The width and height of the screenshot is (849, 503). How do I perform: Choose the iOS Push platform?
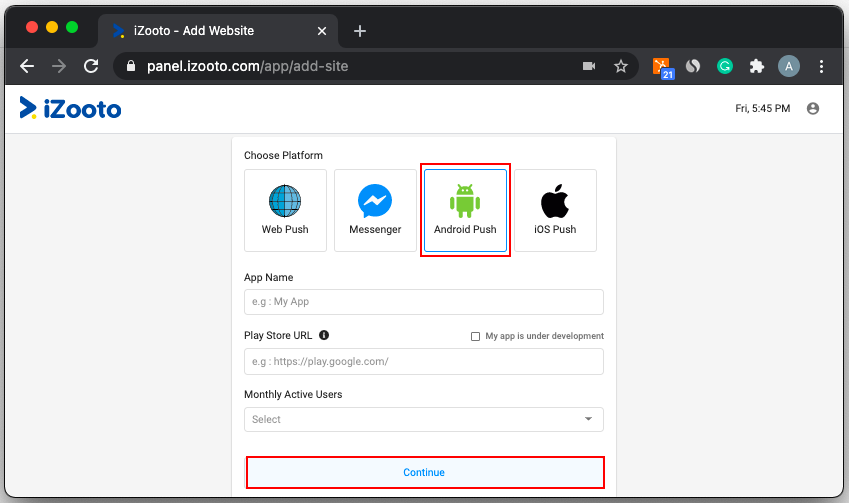coord(555,210)
